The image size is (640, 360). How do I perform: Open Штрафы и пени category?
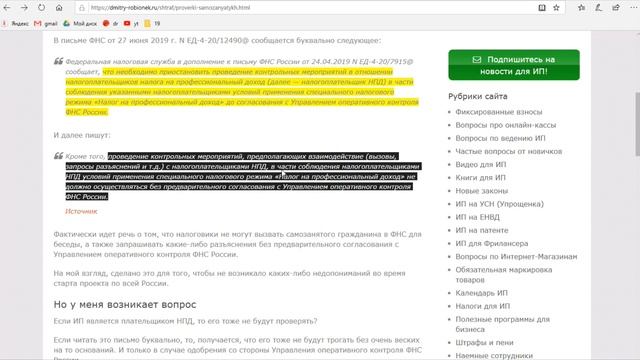tap(484, 342)
